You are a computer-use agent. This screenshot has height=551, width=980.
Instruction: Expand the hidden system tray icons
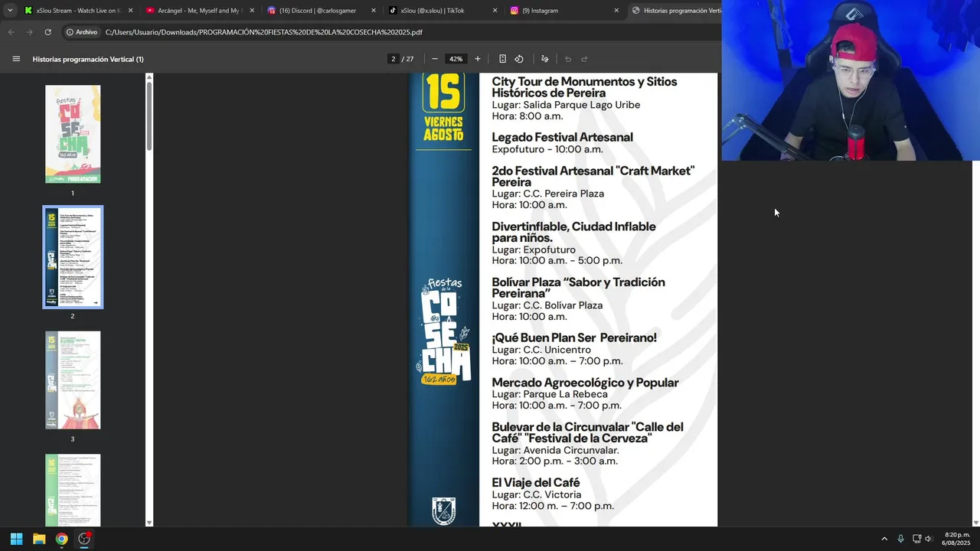tap(884, 539)
